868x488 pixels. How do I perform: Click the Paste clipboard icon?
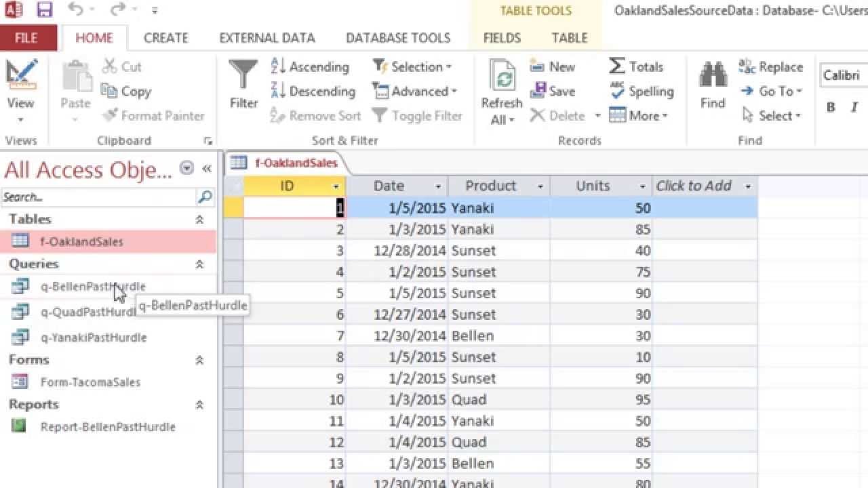[x=75, y=76]
